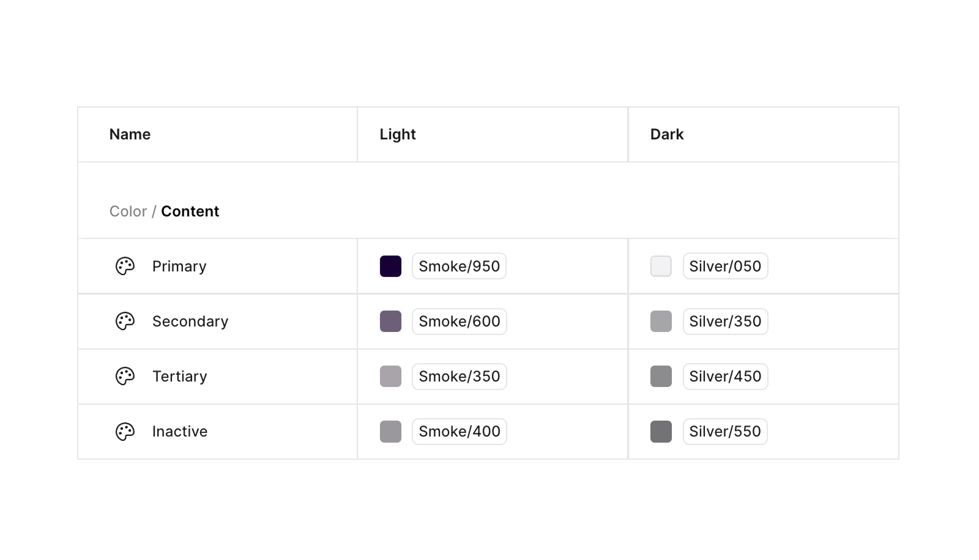Pick the Smoke/350 color swatch
This screenshot has height=560, width=979.
tap(390, 377)
